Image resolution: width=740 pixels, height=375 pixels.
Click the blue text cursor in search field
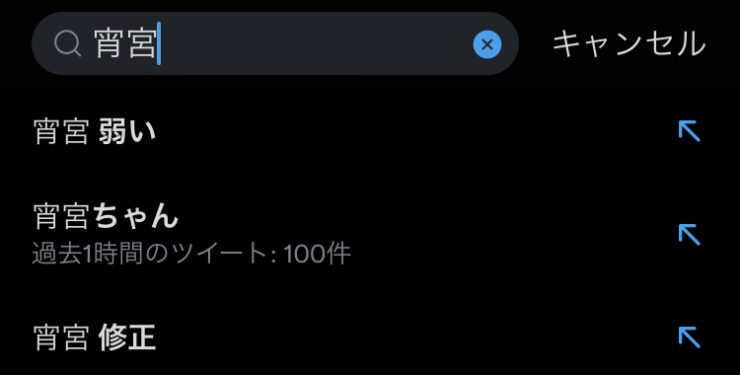coord(159,43)
